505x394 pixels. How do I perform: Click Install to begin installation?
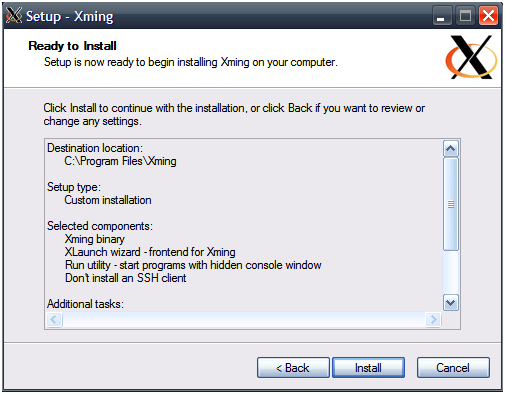point(368,368)
